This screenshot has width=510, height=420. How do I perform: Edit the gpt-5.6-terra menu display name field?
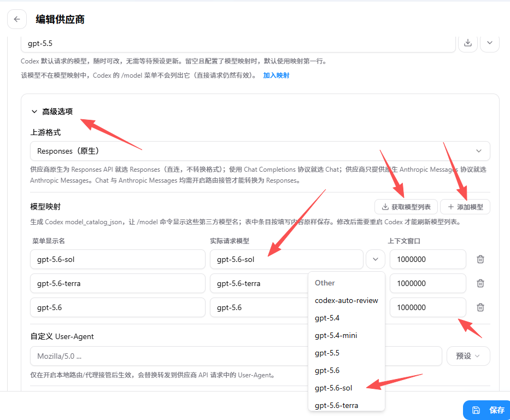[118, 283]
